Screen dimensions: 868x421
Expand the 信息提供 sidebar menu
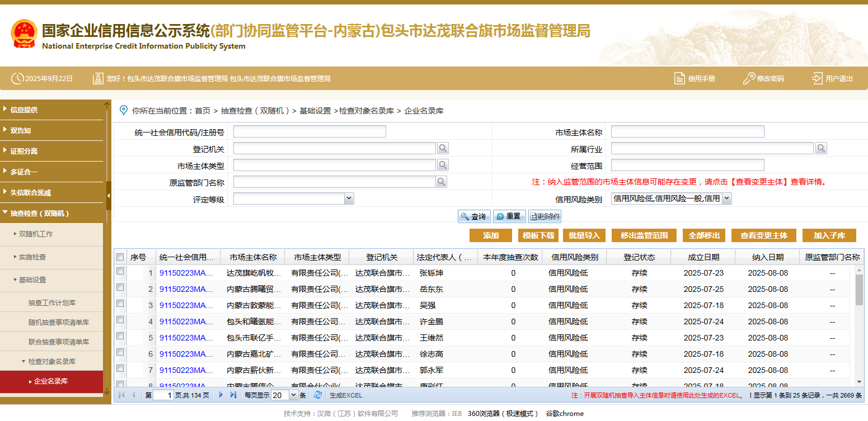click(x=24, y=110)
